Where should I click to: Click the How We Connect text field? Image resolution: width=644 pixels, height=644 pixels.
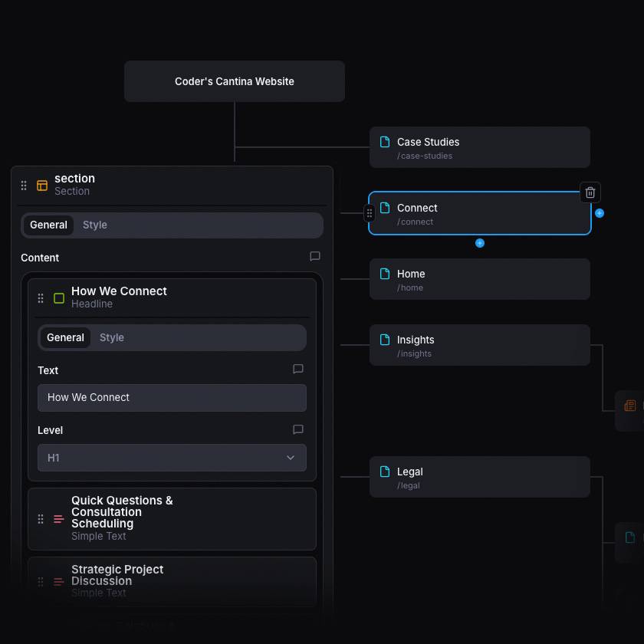[172, 398]
